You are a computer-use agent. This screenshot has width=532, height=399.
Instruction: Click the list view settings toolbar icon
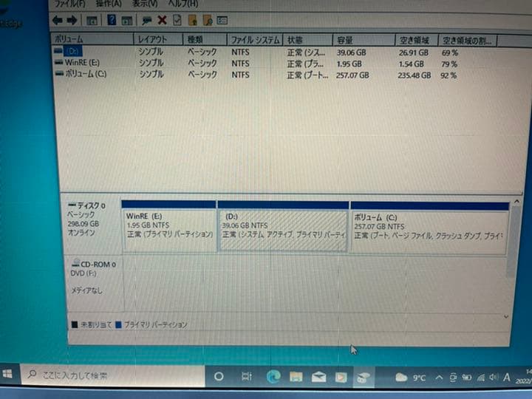pyautogui.click(x=222, y=21)
